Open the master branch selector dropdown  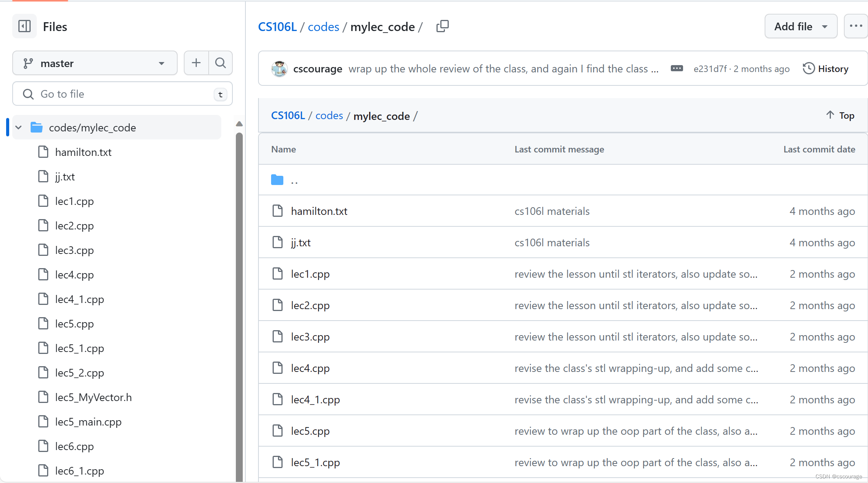(95, 63)
